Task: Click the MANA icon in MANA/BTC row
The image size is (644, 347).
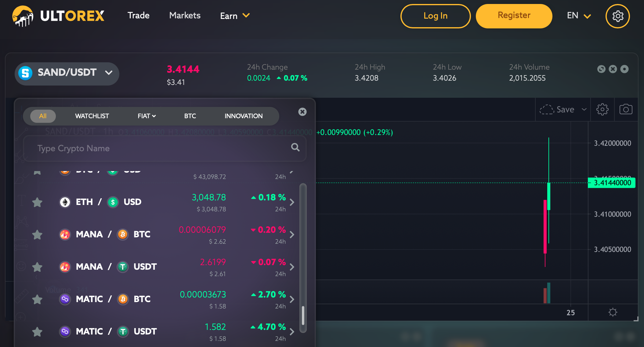Action: [x=65, y=234]
